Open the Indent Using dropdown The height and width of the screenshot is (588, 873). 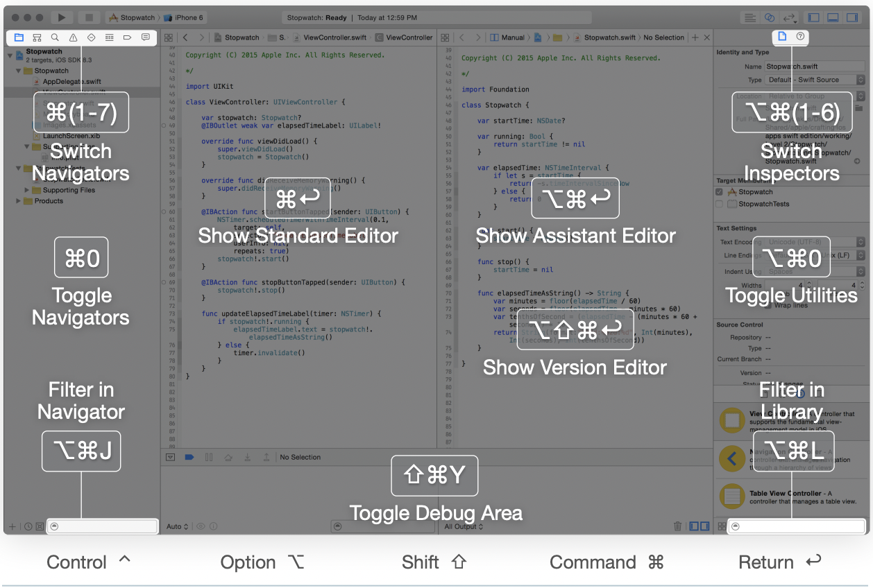pyautogui.click(x=815, y=272)
